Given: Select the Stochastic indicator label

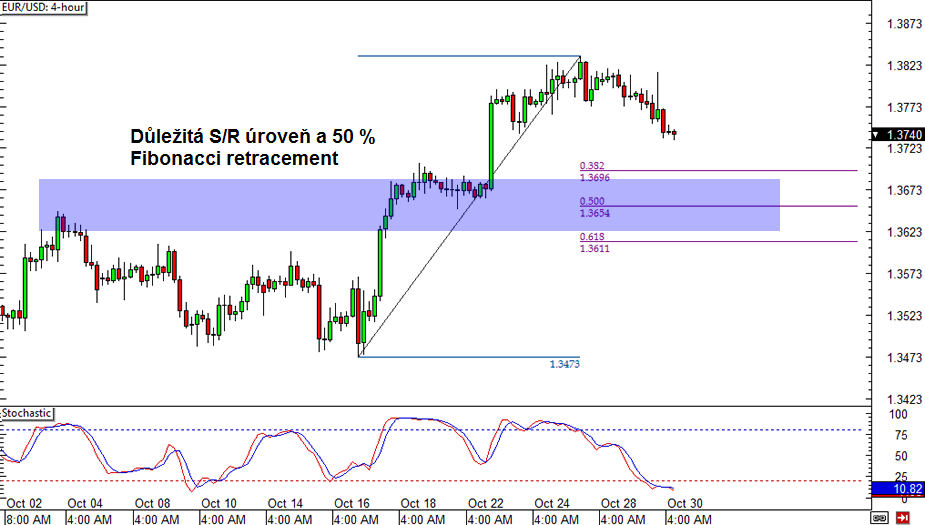Looking at the screenshot, I should (x=27, y=413).
